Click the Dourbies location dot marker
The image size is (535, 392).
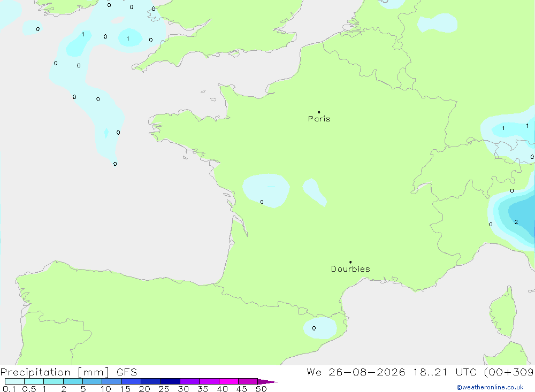tap(350, 262)
